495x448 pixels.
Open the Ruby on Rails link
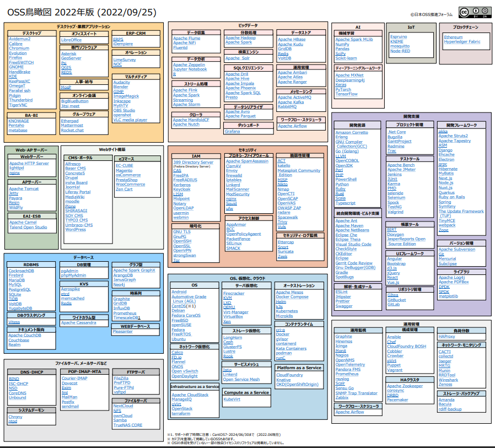451,197
